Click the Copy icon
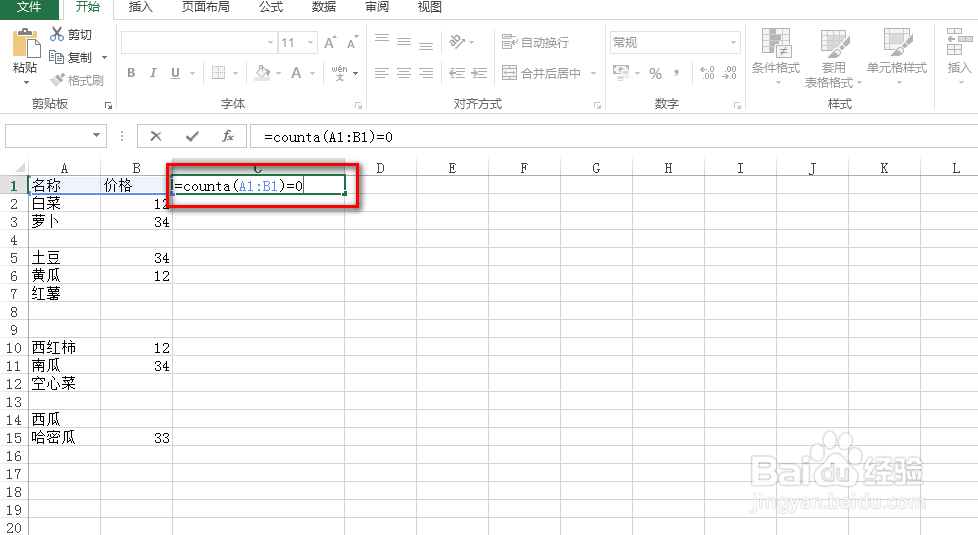 click(x=57, y=57)
